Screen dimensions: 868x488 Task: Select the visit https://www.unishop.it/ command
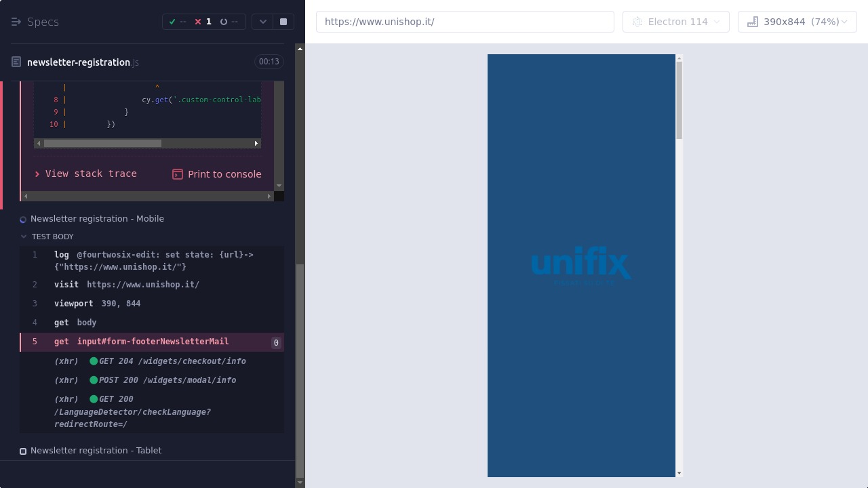[x=127, y=285]
